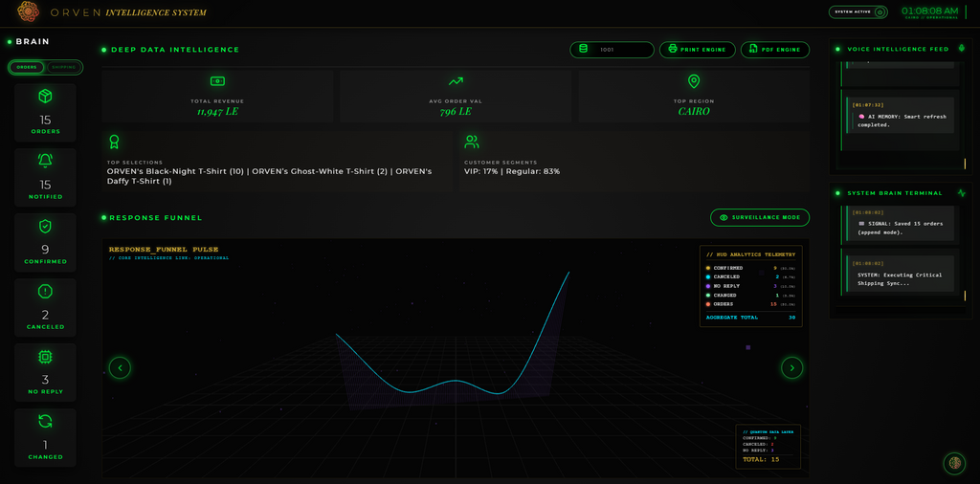980x484 pixels.
Task: Click the ORVEN flower logo
Action: point(26,11)
